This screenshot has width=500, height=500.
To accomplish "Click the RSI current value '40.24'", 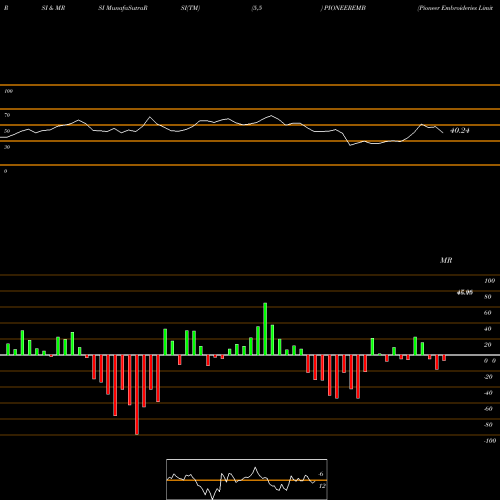I will coord(460,131).
